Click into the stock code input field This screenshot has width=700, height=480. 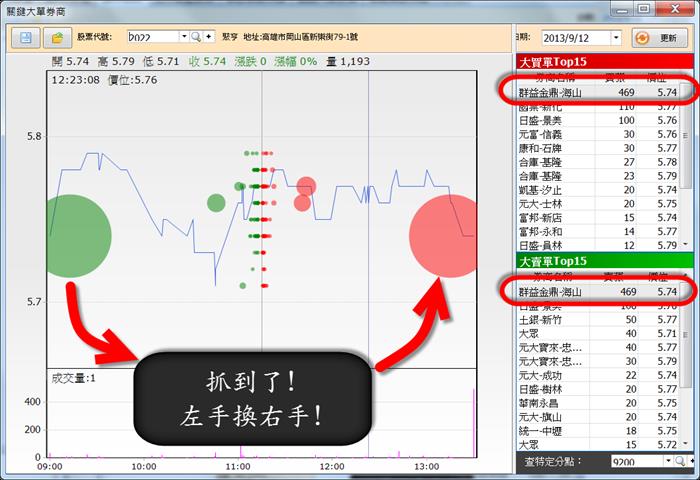(x=154, y=37)
